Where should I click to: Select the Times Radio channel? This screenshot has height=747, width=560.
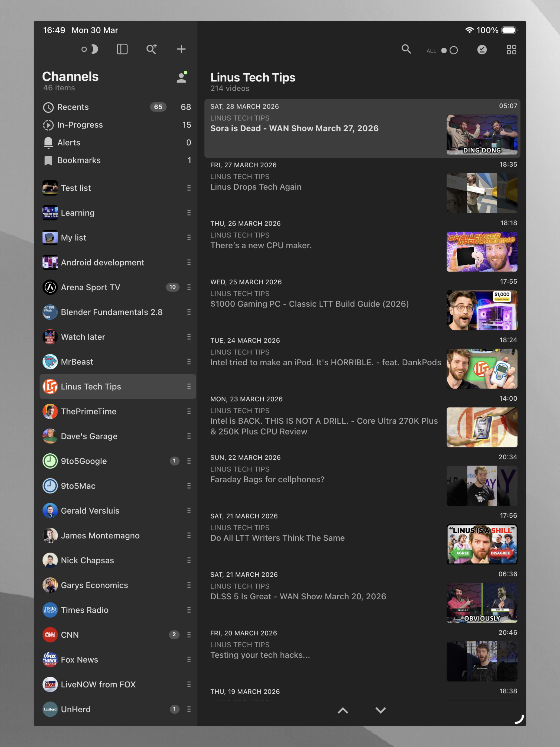pos(118,610)
